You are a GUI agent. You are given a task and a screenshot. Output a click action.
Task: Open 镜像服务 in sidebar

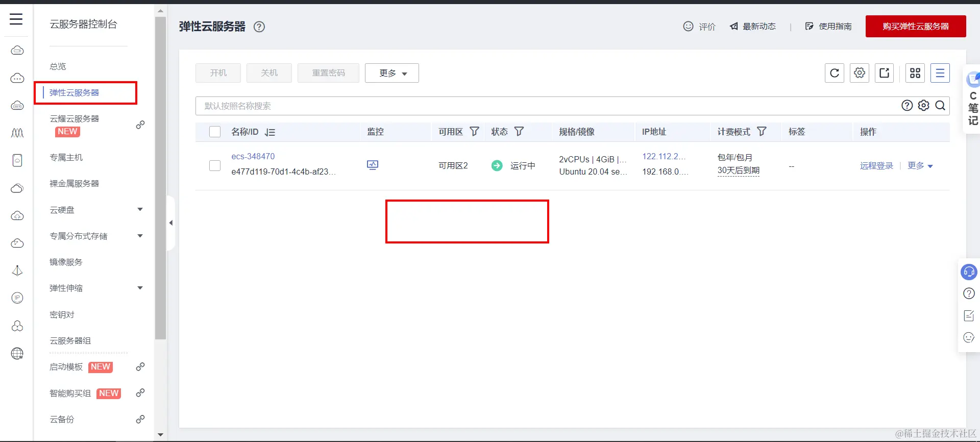pos(66,262)
